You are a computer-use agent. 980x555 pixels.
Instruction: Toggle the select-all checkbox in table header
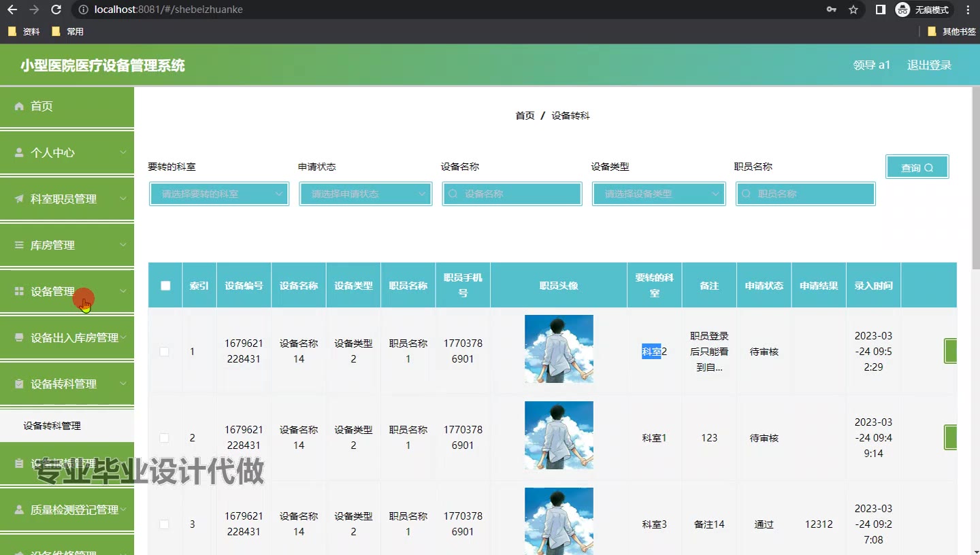coord(165,286)
